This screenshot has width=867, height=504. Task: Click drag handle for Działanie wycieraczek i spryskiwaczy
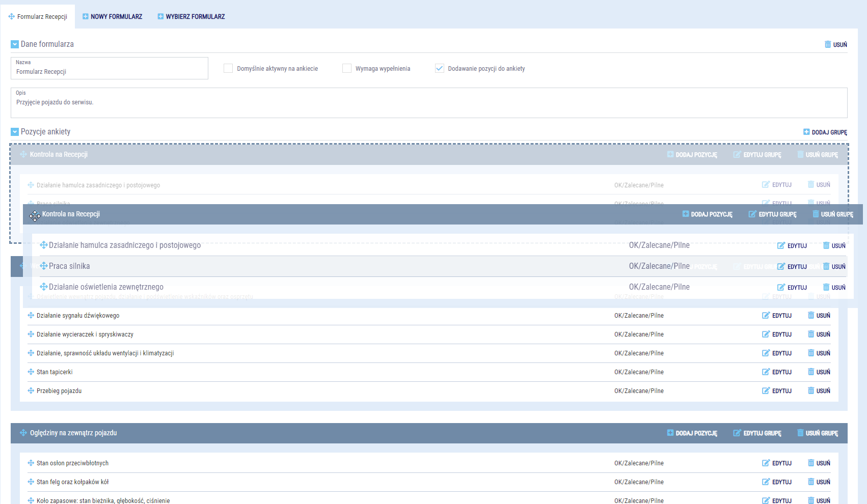point(31,334)
